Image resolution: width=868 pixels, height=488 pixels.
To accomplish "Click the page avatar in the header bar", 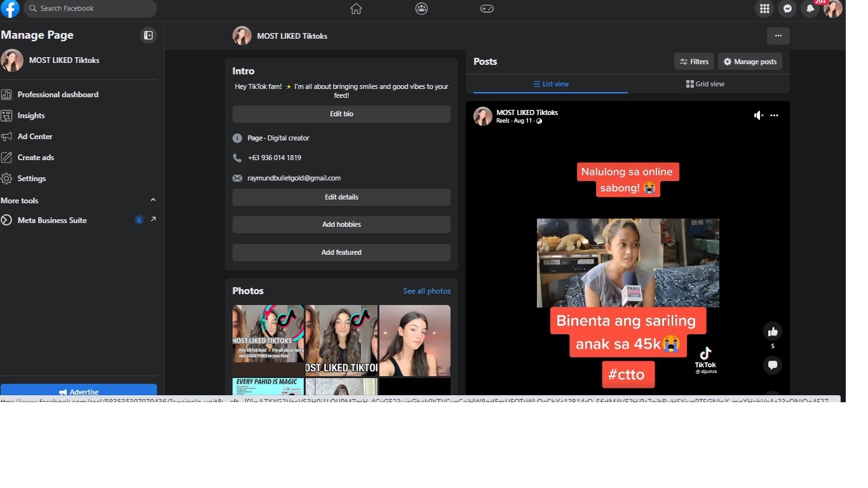I will click(242, 36).
